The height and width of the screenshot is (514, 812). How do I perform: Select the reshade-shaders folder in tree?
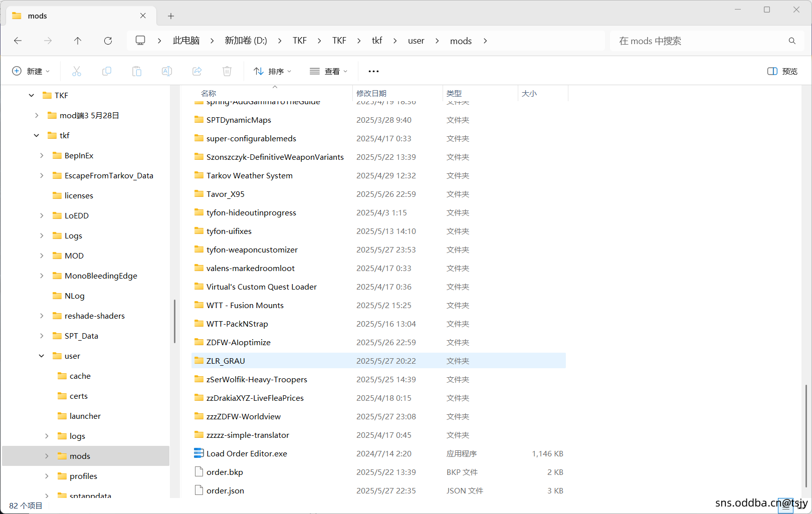click(95, 316)
